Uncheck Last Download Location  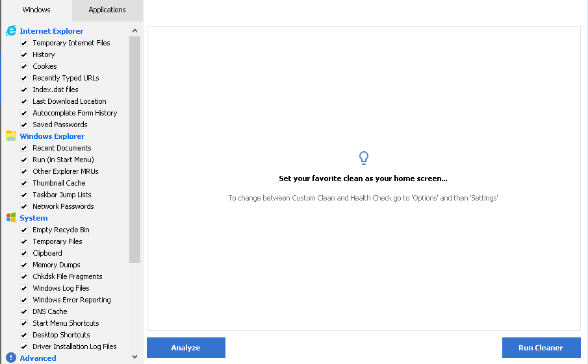(x=24, y=101)
